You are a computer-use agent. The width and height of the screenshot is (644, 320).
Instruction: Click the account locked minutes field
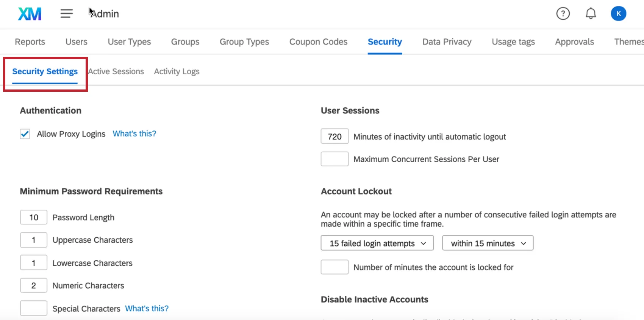tap(335, 267)
